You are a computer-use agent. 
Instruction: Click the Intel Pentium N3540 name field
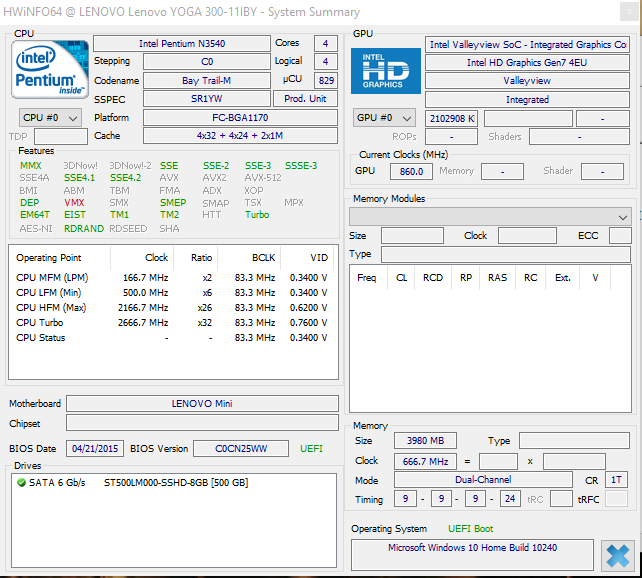coord(182,44)
